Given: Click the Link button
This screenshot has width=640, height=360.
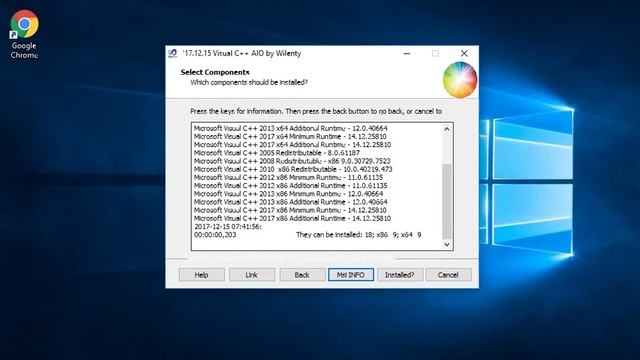Looking at the screenshot, I should pos(252,275).
